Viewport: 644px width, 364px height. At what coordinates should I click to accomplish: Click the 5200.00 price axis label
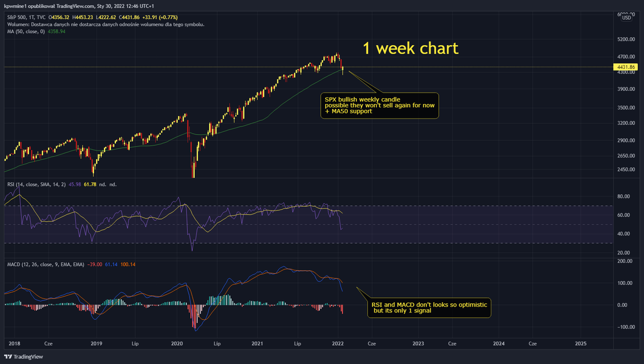pyautogui.click(x=625, y=40)
